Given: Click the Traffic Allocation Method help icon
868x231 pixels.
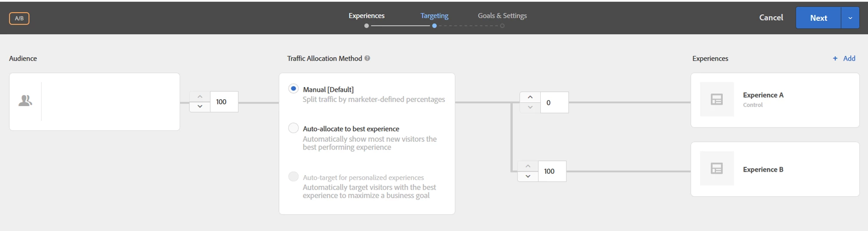Looking at the screenshot, I should pos(367,58).
